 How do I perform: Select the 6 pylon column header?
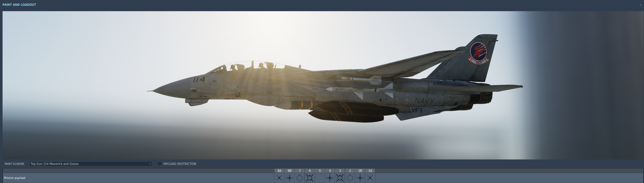[x=310, y=171]
